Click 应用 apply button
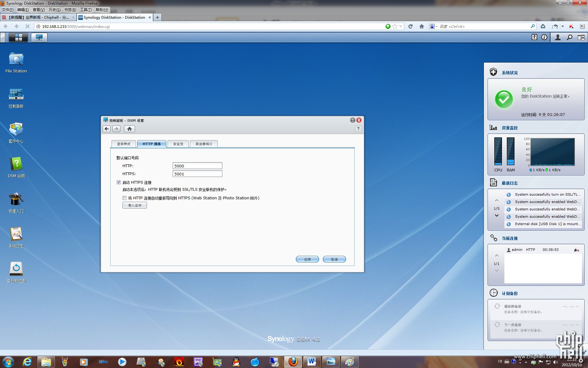 (x=307, y=259)
